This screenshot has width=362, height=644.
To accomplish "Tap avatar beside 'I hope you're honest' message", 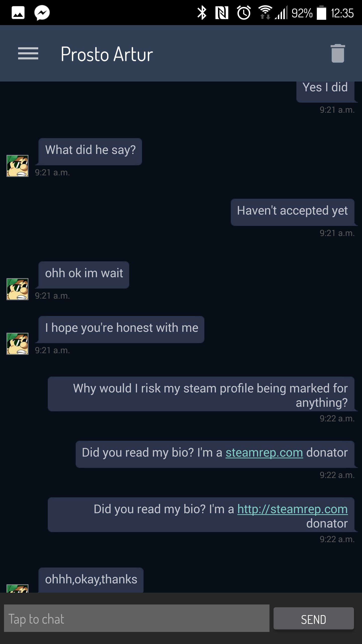I will point(17,344).
